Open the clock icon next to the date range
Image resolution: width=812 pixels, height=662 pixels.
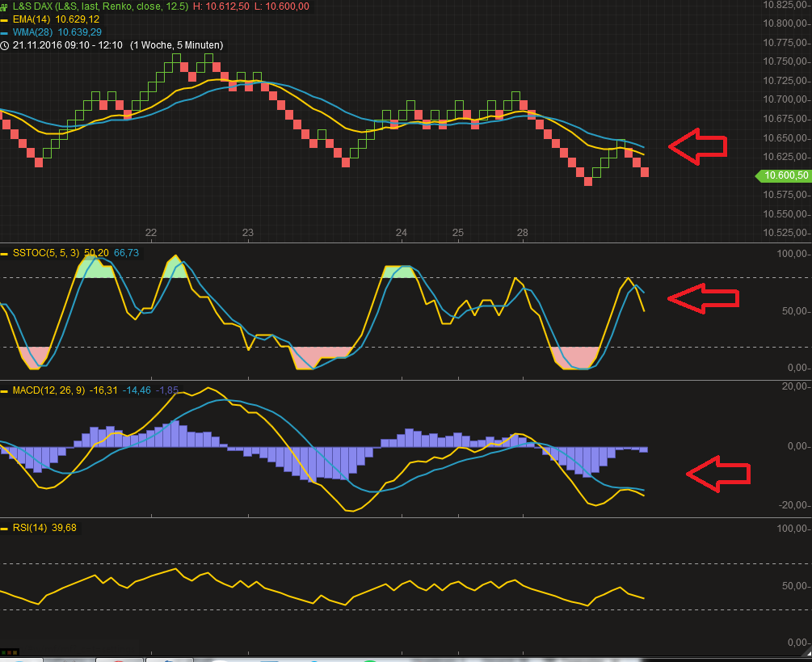[6, 46]
